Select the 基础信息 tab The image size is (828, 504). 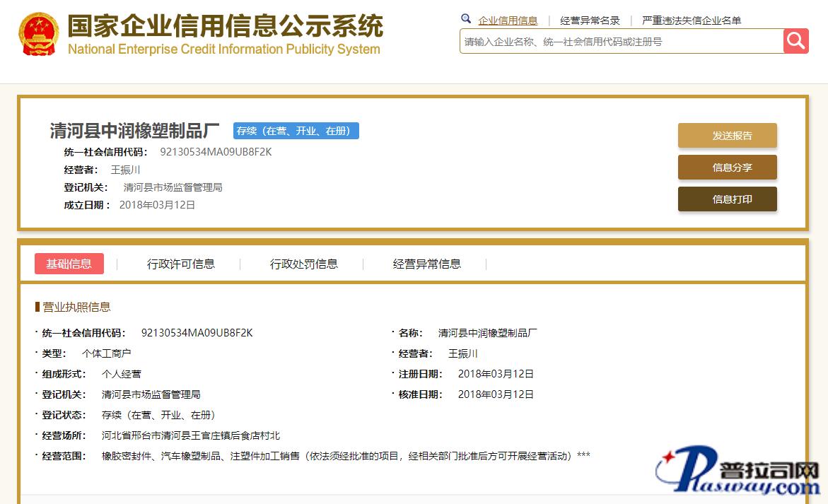69,264
